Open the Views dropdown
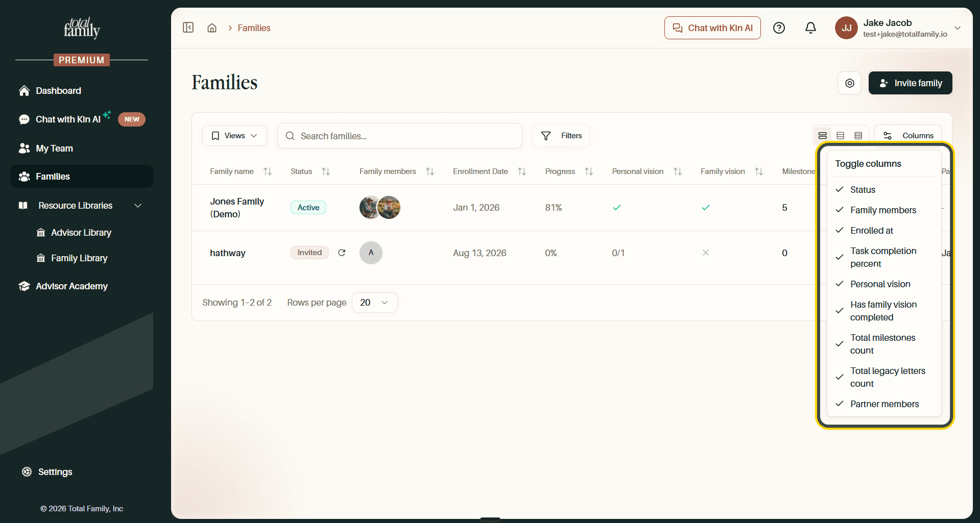 tap(234, 136)
